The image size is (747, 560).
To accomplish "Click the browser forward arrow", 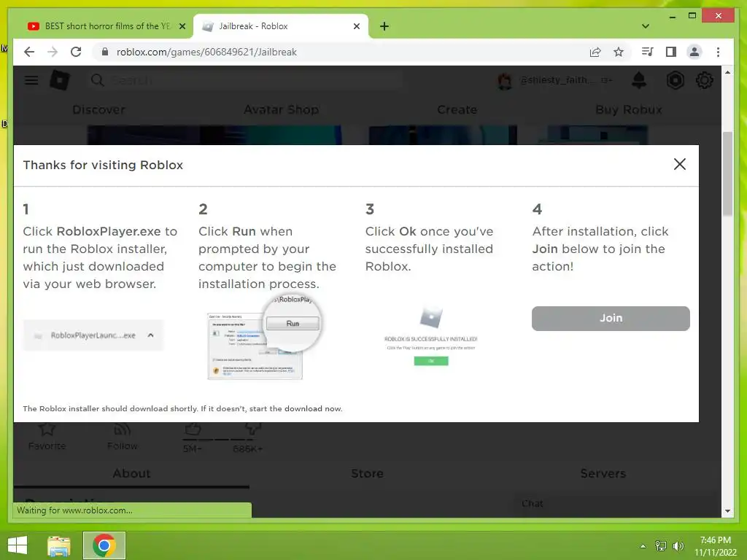I will click(53, 52).
